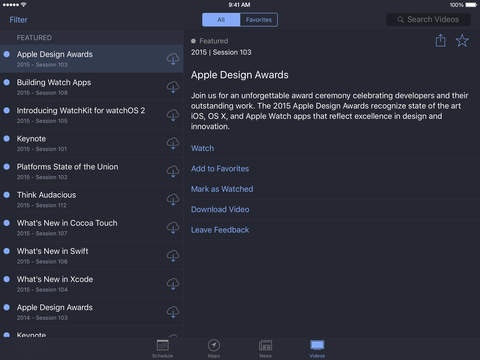The height and width of the screenshot is (360, 480).
Task: Download Platforms State of the Union via cloud icon
Action: coord(173,172)
